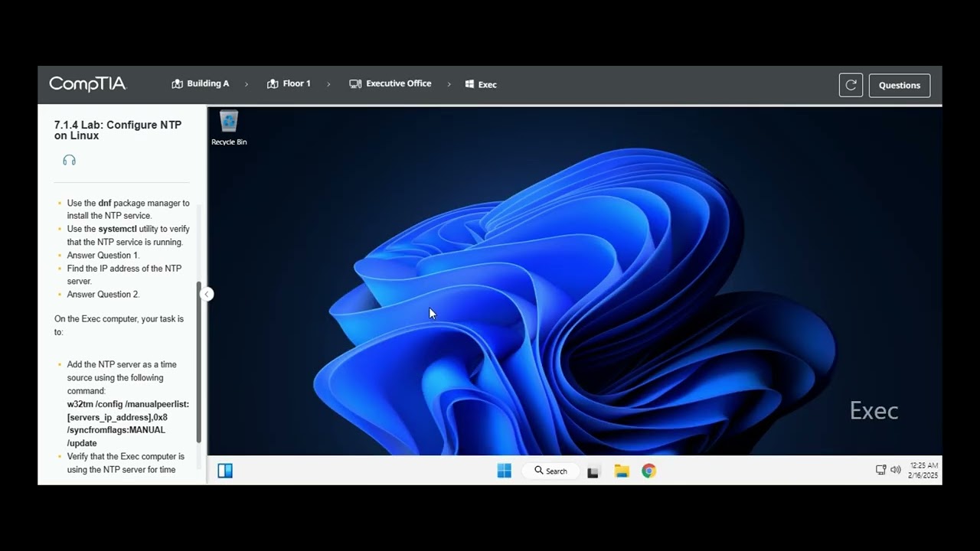Click the lab title "7.1.4 Lab: Configure NTP on Linux"
980x551 pixels.
coord(118,130)
